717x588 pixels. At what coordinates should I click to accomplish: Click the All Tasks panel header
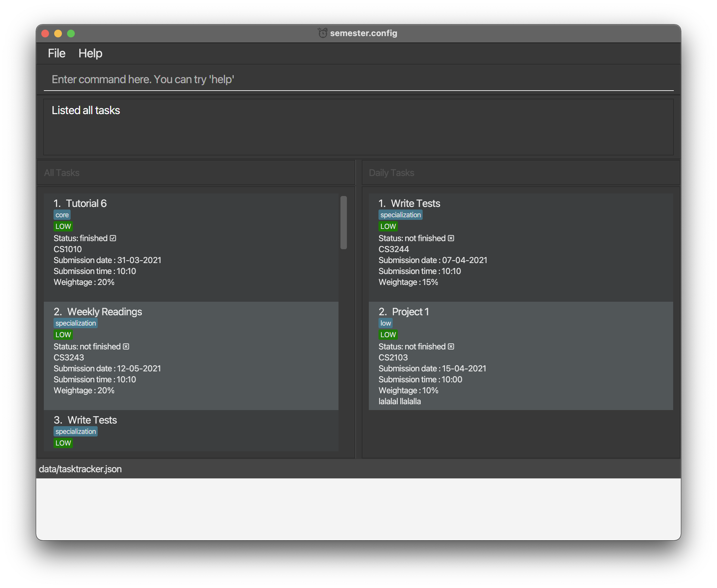tap(62, 173)
